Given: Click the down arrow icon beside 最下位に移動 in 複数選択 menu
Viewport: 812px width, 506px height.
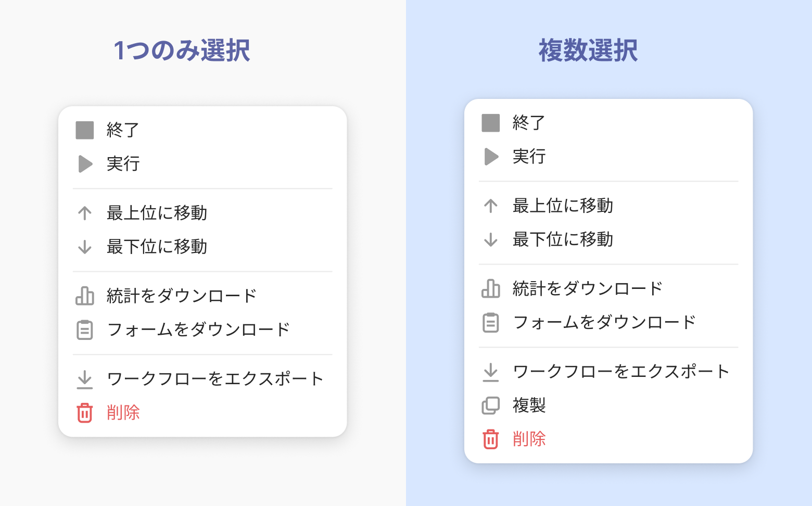Looking at the screenshot, I should click(x=491, y=239).
